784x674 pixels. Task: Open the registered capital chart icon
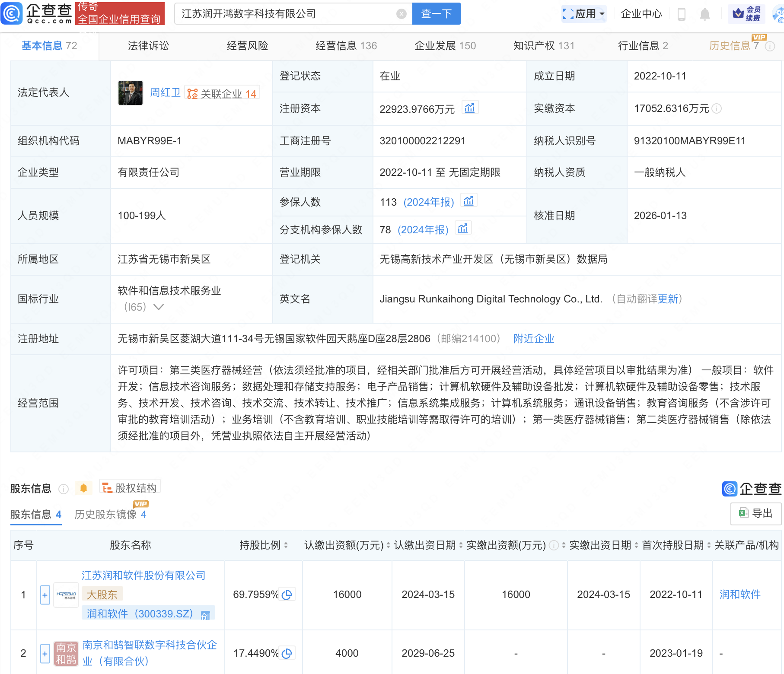coord(469,108)
